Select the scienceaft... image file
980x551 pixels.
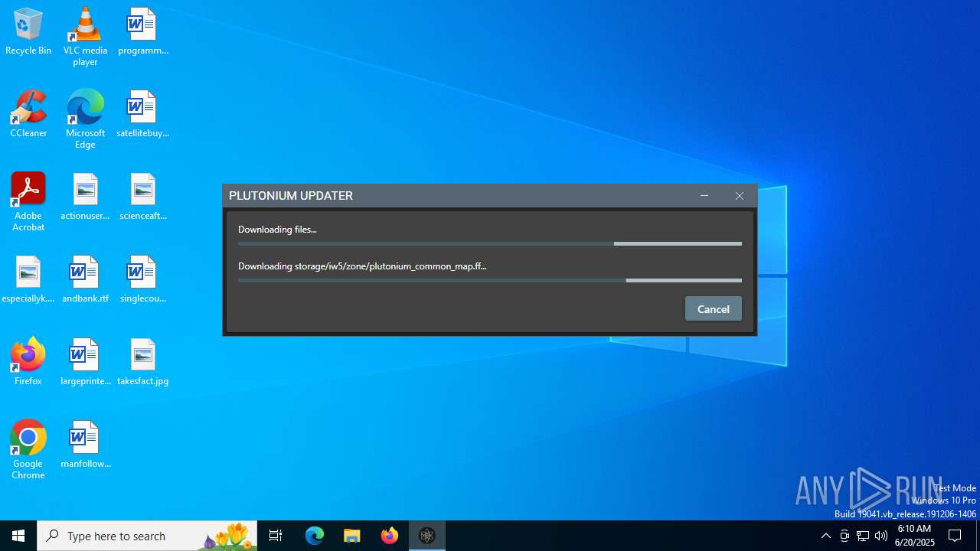[x=143, y=197]
